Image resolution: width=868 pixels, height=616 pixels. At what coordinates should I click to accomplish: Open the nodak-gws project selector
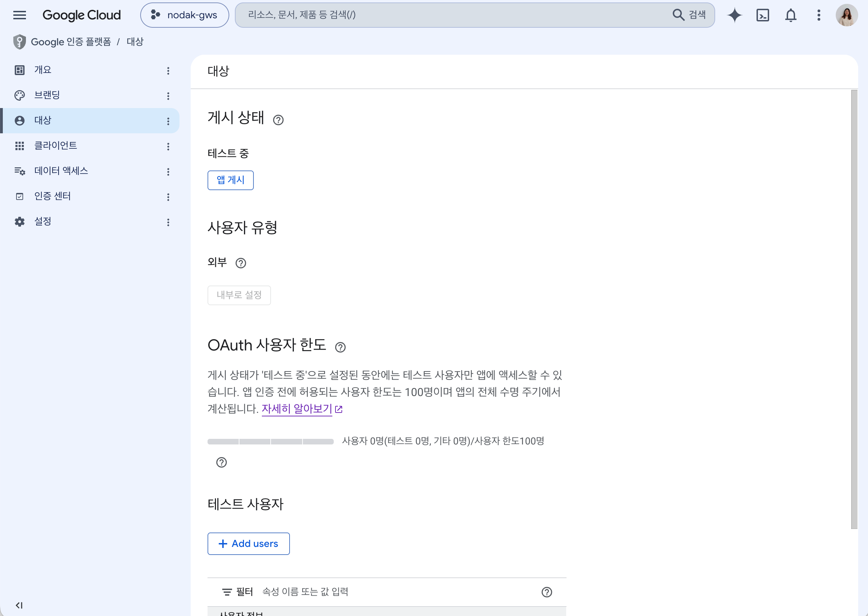pos(185,15)
